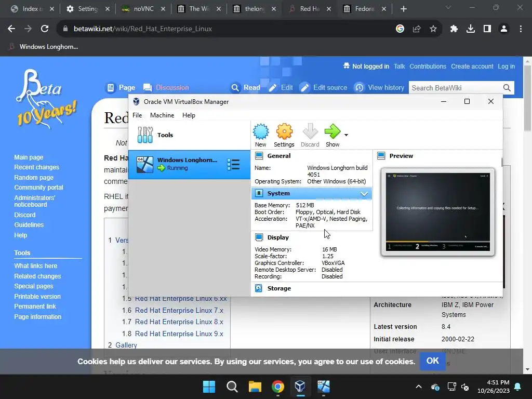Viewport: 532px width, 399px height.
Task: Open the Windows Start menu
Action: 209,387
